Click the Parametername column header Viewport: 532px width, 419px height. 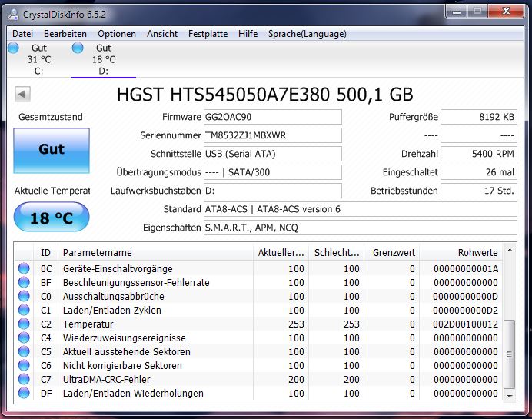pyautogui.click(x=155, y=252)
